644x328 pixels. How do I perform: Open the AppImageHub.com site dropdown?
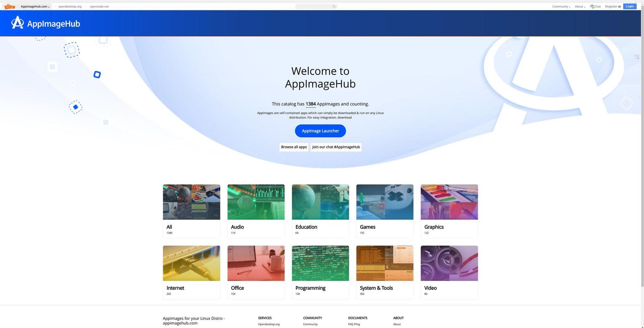(35, 6)
